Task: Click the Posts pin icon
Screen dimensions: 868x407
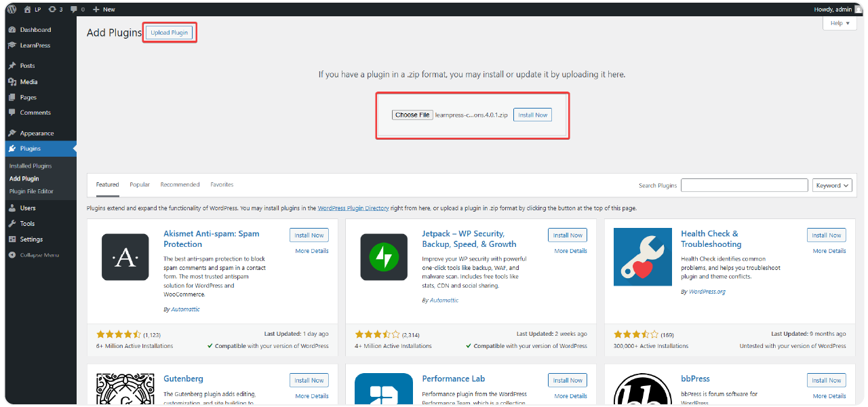Action: click(x=12, y=66)
